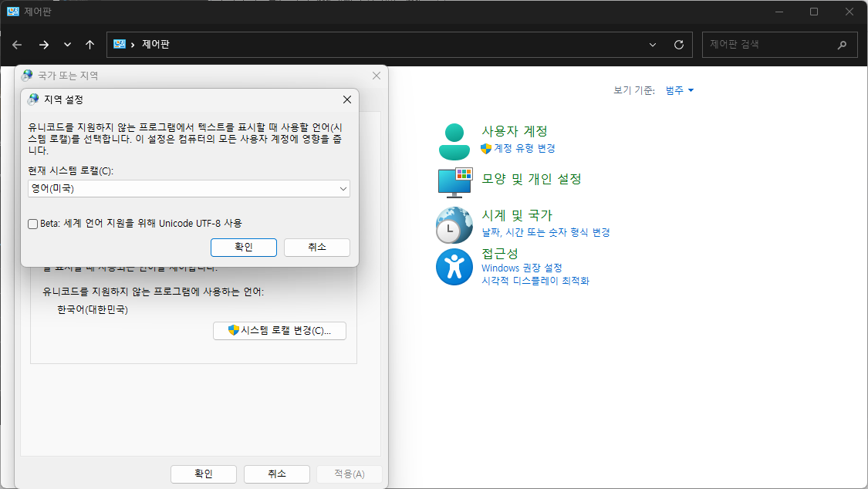This screenshot has width=868, height=489.
Task: Click the 지역 설정 dialog title icon
Action: (x=33, y=99)
